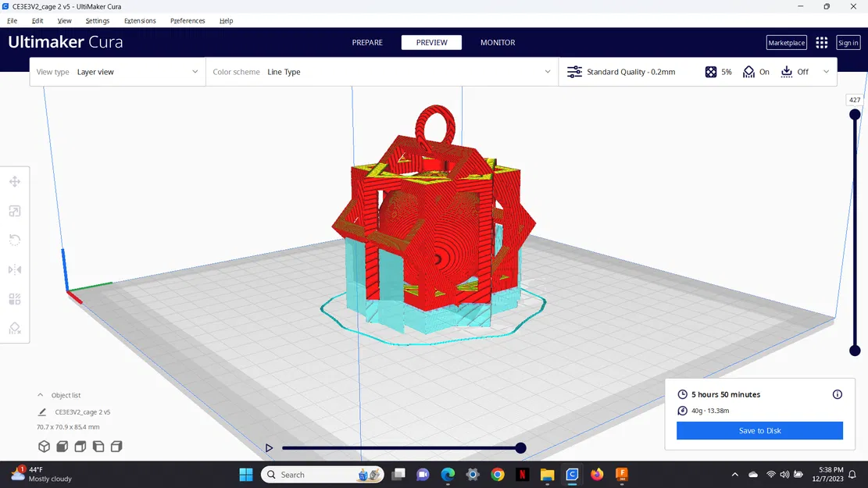Play the layer simulation
The image size is (868, 488).
click(x=269, y=447)
